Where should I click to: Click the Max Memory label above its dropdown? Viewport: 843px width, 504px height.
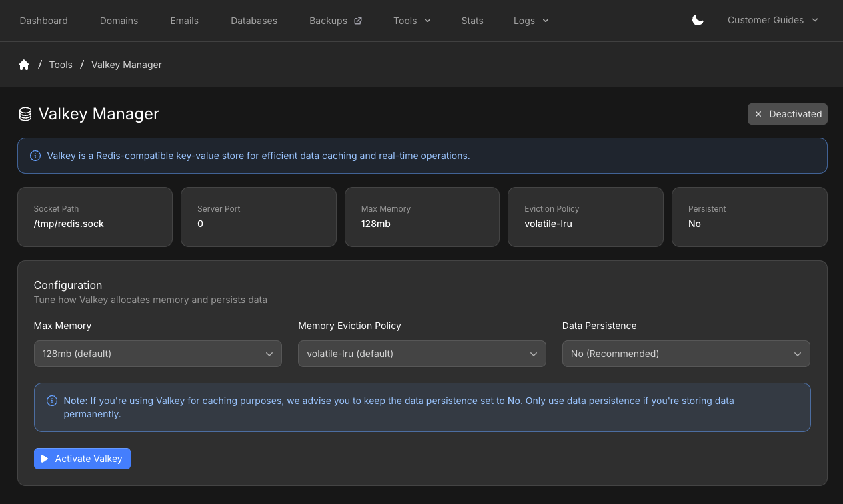point(63,326)
